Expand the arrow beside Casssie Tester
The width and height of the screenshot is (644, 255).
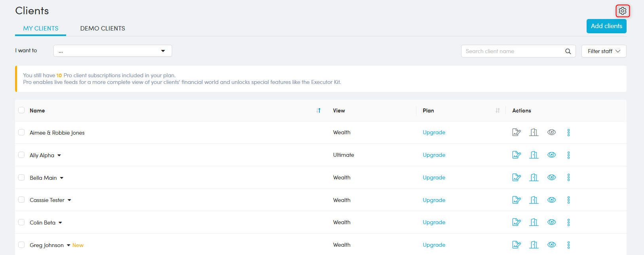(x=69, y=200)
